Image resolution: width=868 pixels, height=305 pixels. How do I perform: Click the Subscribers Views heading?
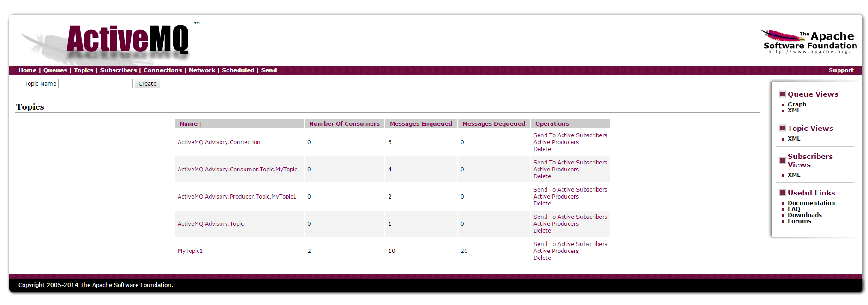tap(810, 161)
